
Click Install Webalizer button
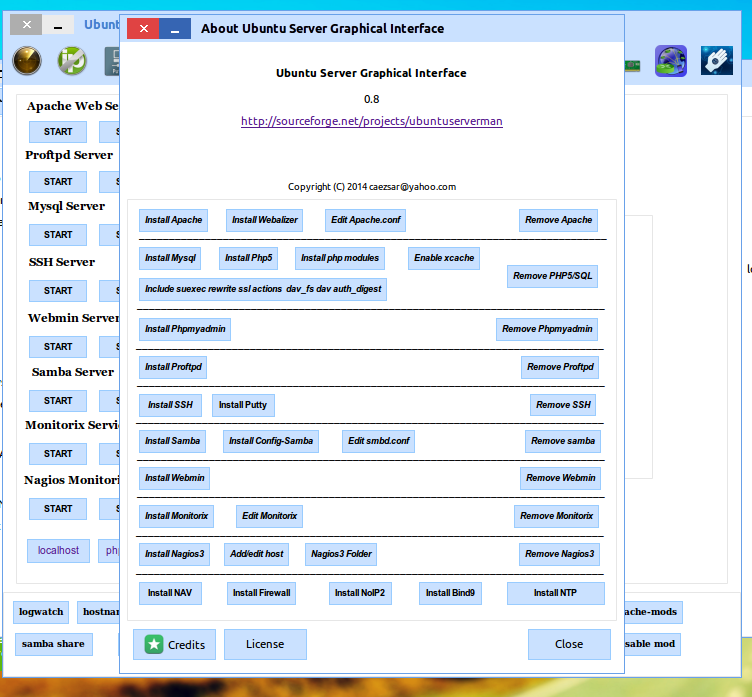pyautogui.click(x=264, y=220)
